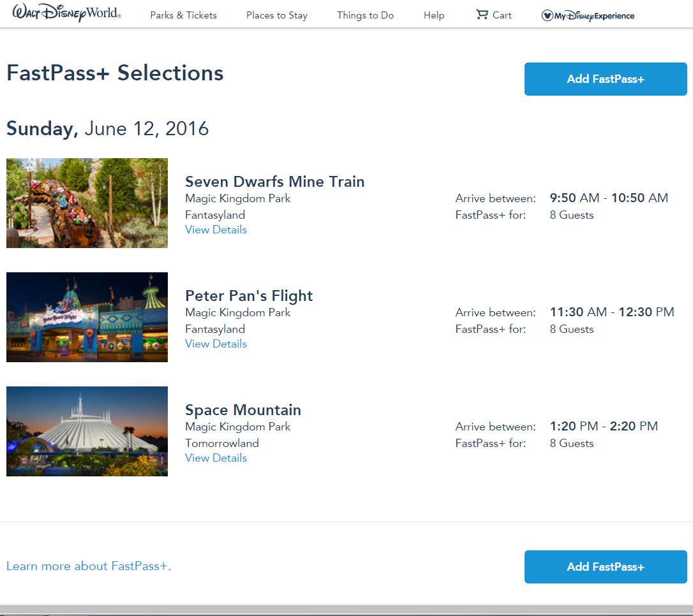This screenshot has height=616, width=693.
Task: Click Magic Kingdom Park under Peter Pan's Flight
Action: 238,312
